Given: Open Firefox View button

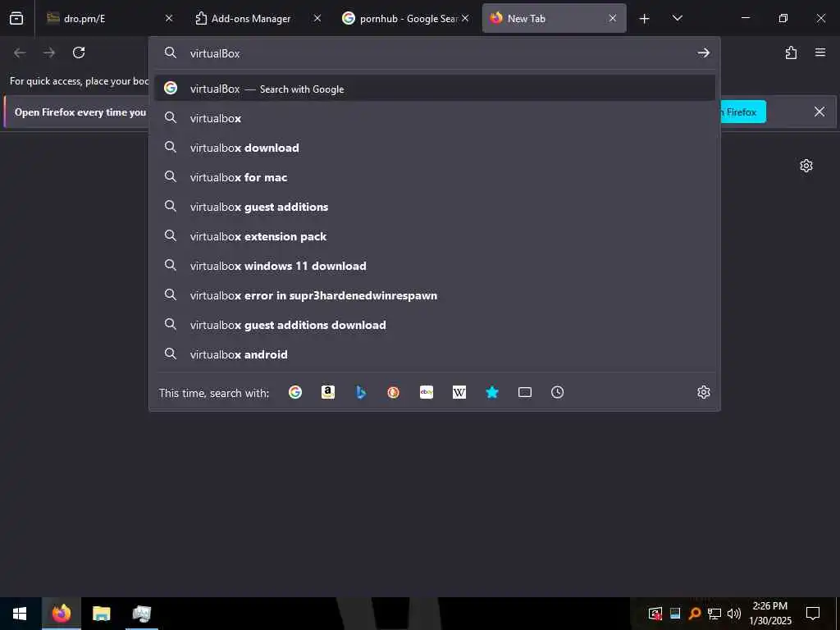Looking at the screenshot, I should [x=16, y=18].
